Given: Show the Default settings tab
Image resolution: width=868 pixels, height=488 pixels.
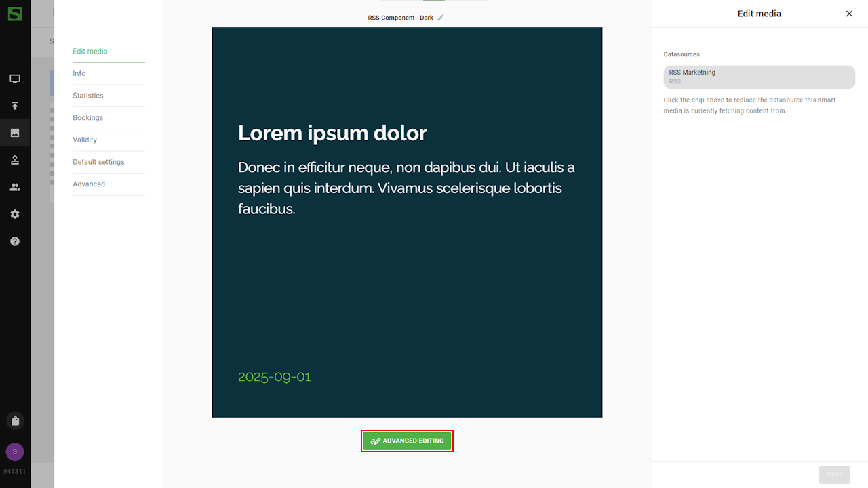Looking at the screenshot, I should [x=98, y=162].
